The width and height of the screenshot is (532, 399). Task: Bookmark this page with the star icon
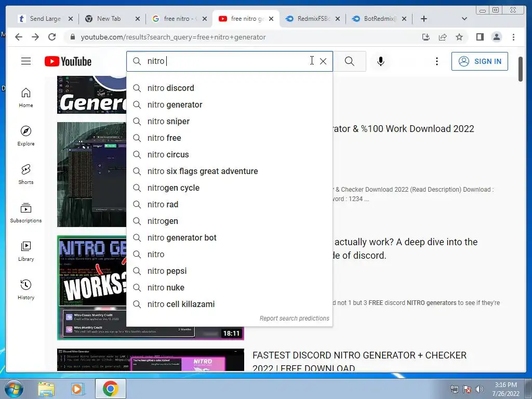pyautogui.click(x=459, y=37)
